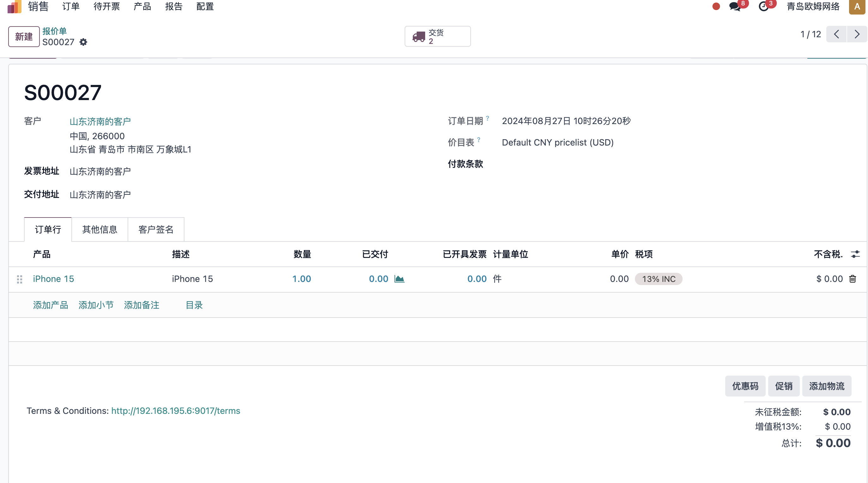Open the iPhone 15 product link
The height and width of the screenshot is (483, 868).
point(53,279)
